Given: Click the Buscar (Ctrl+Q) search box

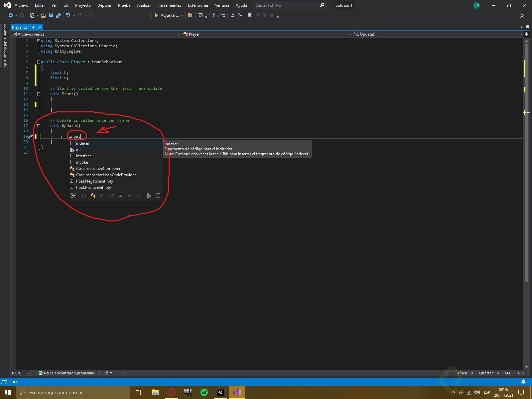Looking at the screenshot, I should tap(286, 5).
